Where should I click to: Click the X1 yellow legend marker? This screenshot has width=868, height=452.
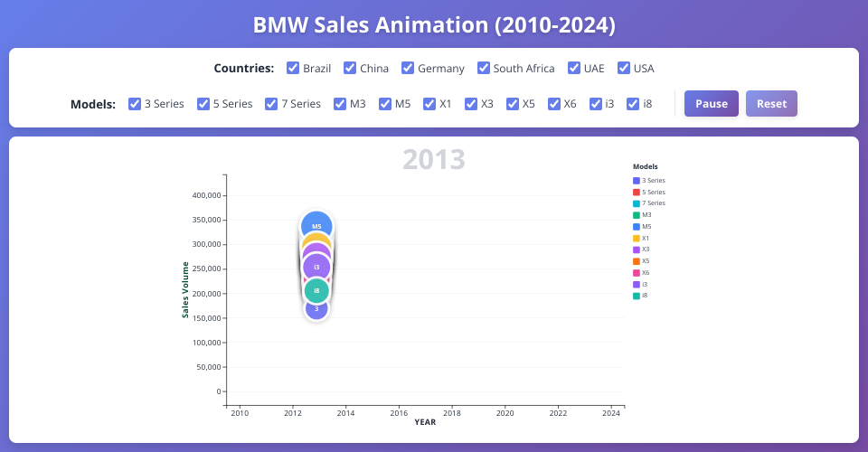coord(637,238)
